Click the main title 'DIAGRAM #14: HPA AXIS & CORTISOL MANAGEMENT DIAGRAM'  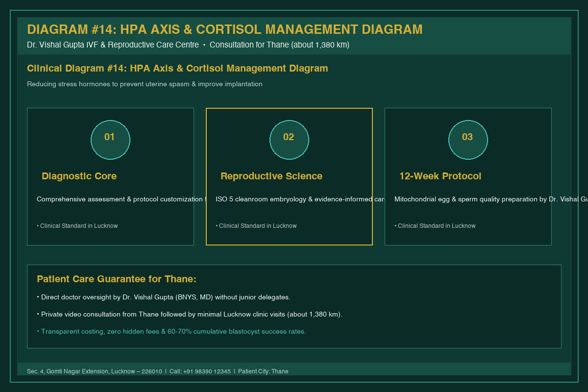pos(224,29)
